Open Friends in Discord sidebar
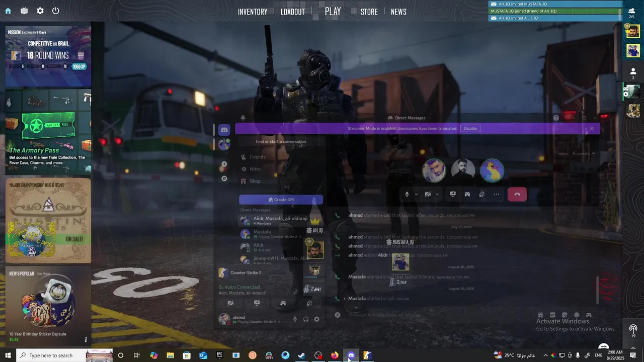 [281, 157]
